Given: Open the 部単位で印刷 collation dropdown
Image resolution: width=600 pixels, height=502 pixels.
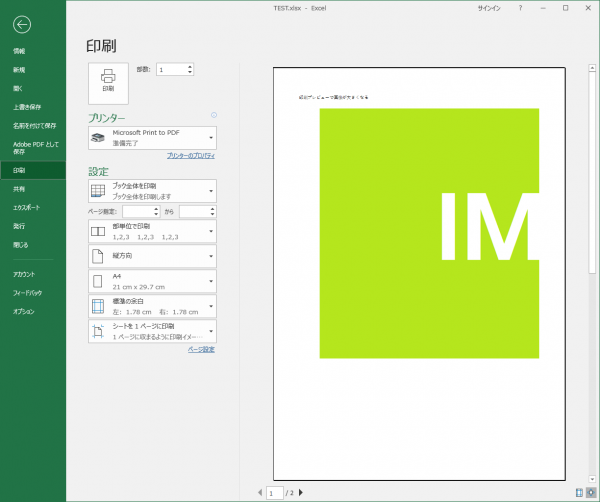Looking at the screenshot, I should 152,231.
